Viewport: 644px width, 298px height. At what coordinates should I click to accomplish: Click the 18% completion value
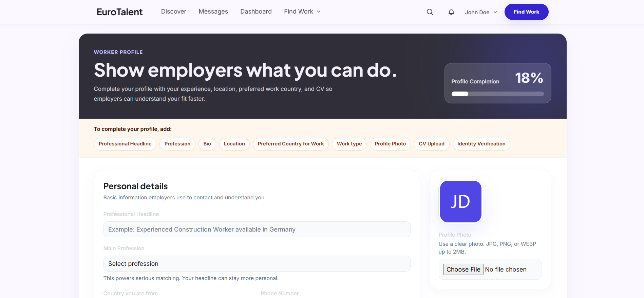pos(529,78)
